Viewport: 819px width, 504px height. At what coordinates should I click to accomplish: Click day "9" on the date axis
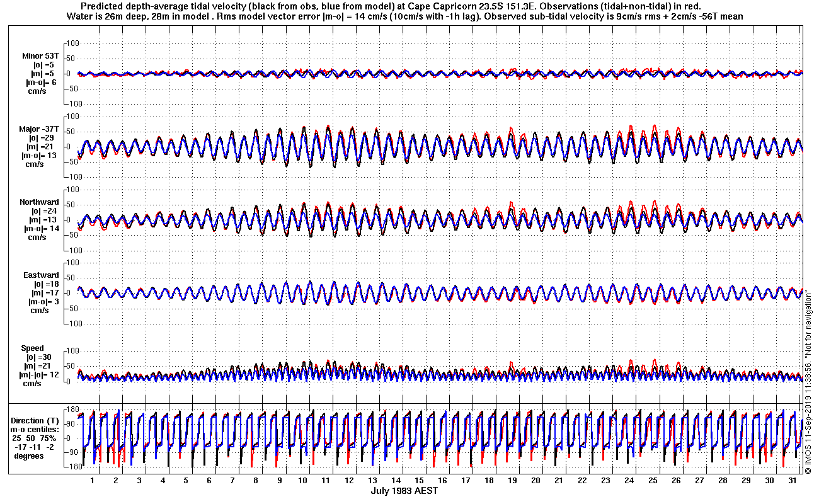click(x=279, y=480)
